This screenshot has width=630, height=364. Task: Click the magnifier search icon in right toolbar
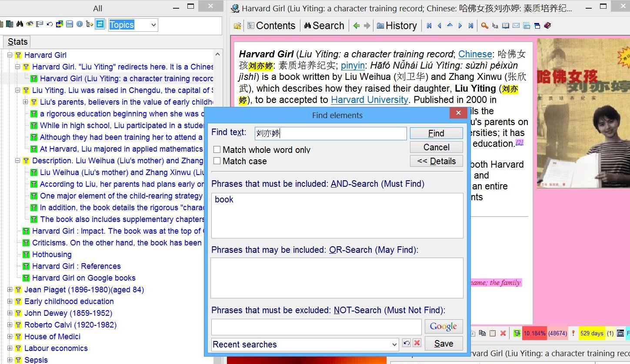click(484, 26)
